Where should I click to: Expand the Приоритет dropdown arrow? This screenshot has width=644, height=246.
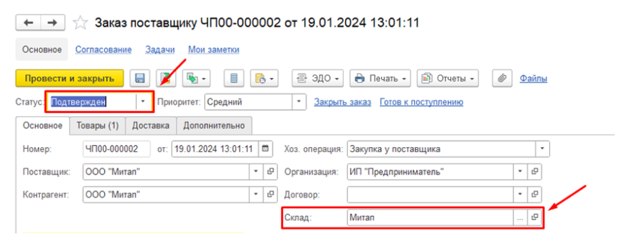298,102
